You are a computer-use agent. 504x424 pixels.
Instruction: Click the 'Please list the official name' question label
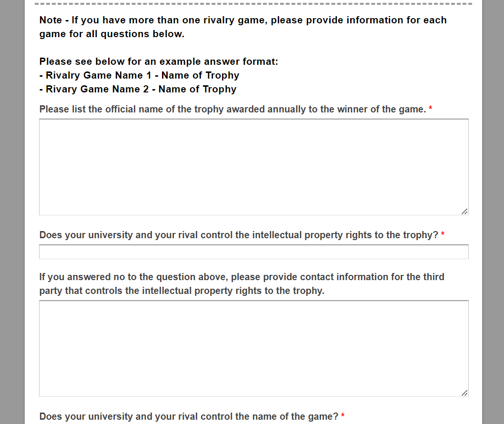click(x=232, y=109)
